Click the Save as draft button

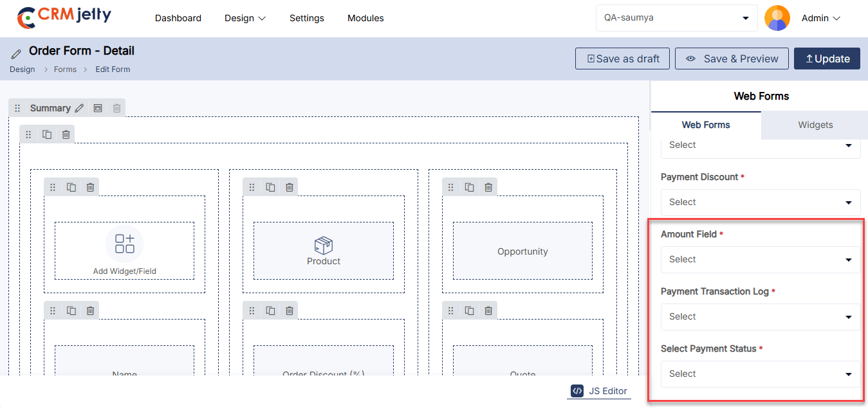(622, 59)
